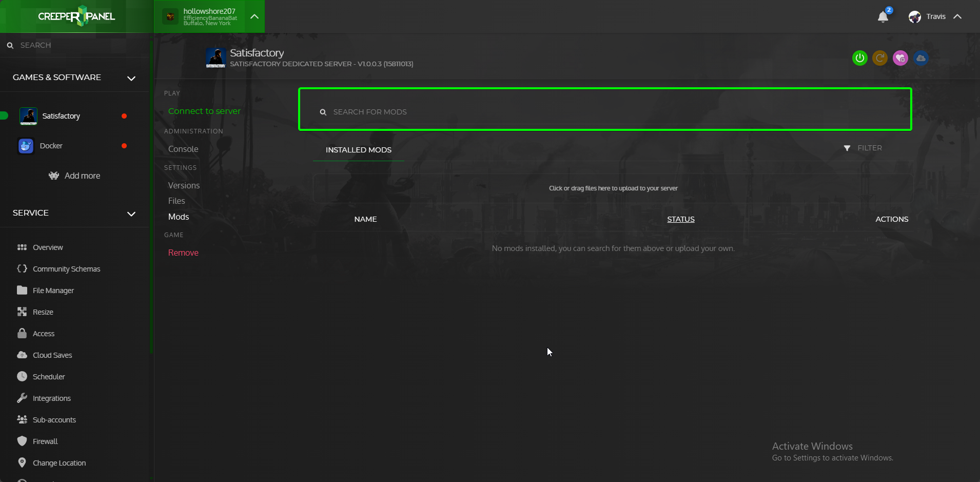This screenshot has height=482, width=980.
Task: Click the Scheduler clock icon
Action: pos(22,376)
